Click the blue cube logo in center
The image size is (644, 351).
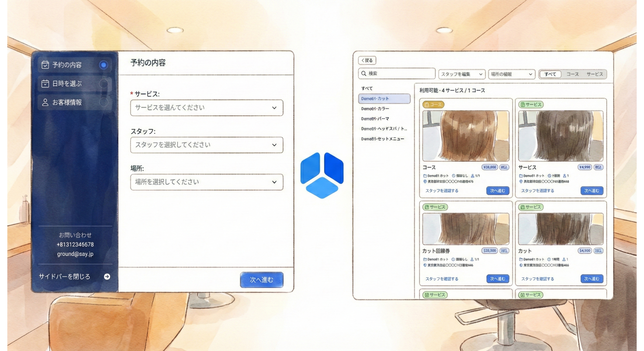[322, 175]
